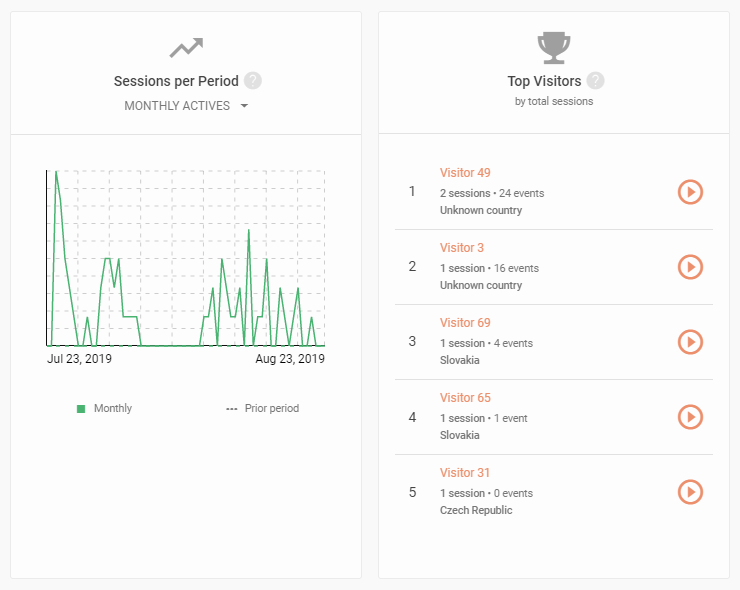Click the Aug 23, 2019 axis label
The width and height of the screenshot is (740, 590).
(290, 359)
